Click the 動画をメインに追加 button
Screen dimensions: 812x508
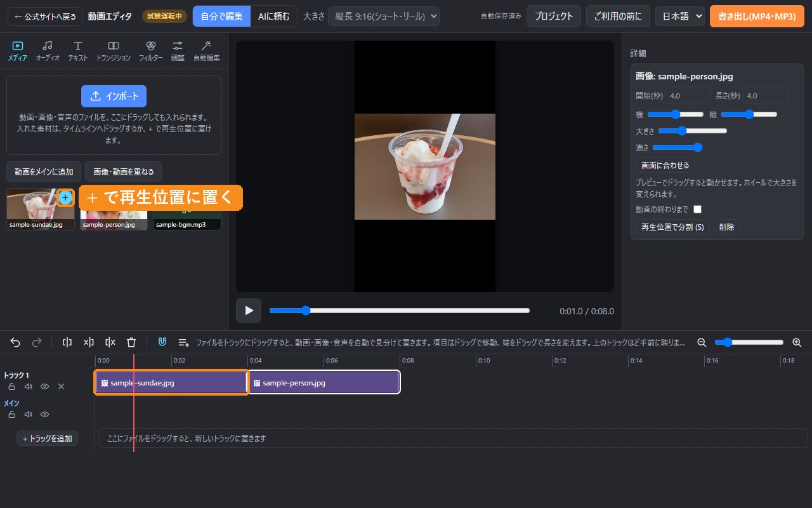click(44, 171)
